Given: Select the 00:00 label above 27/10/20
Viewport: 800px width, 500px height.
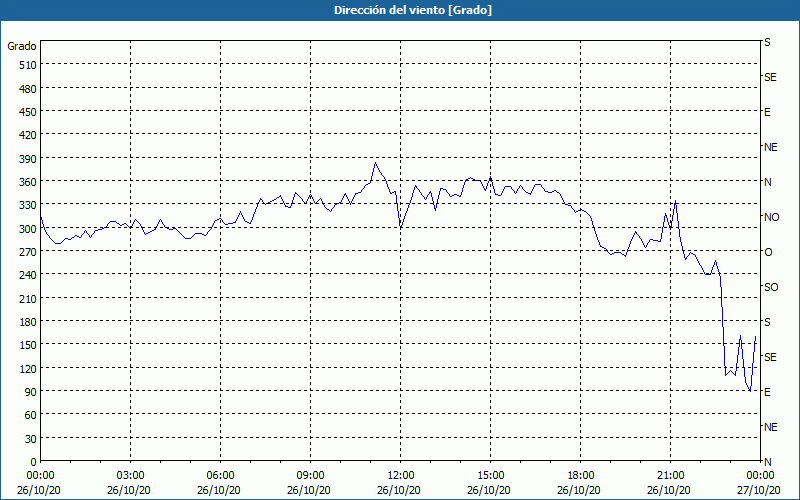Looking at the screenshot, I should click(x=761, y=476).
